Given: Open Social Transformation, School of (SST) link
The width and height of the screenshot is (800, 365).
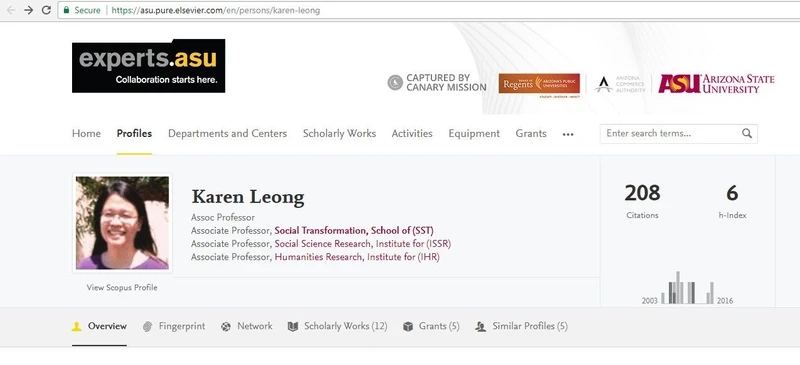Looking at the screenshot, I should coord(354,231).
